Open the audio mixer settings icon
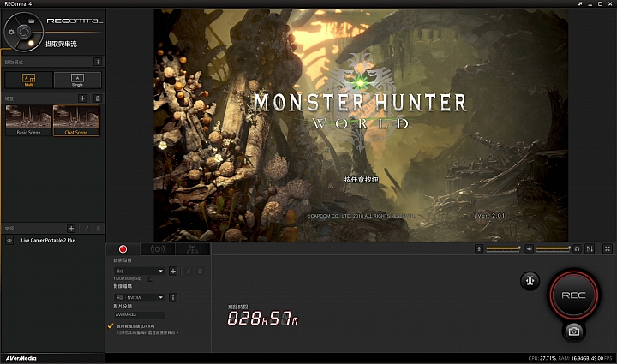 (x=590, y=248)
